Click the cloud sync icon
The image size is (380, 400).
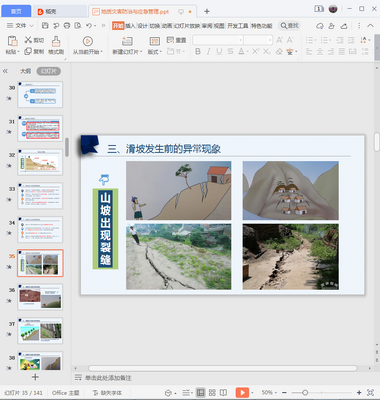[x=320, y=26]
